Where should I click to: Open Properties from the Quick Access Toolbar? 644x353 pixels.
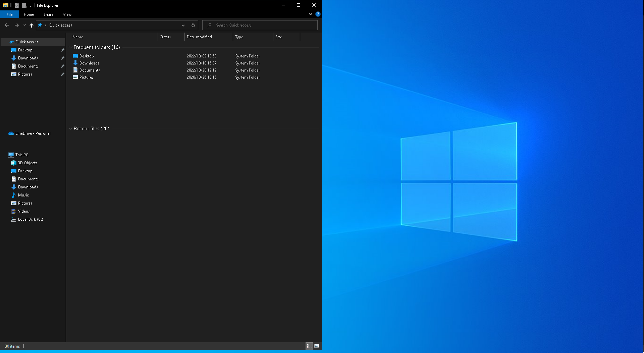[x=16, y=5]
